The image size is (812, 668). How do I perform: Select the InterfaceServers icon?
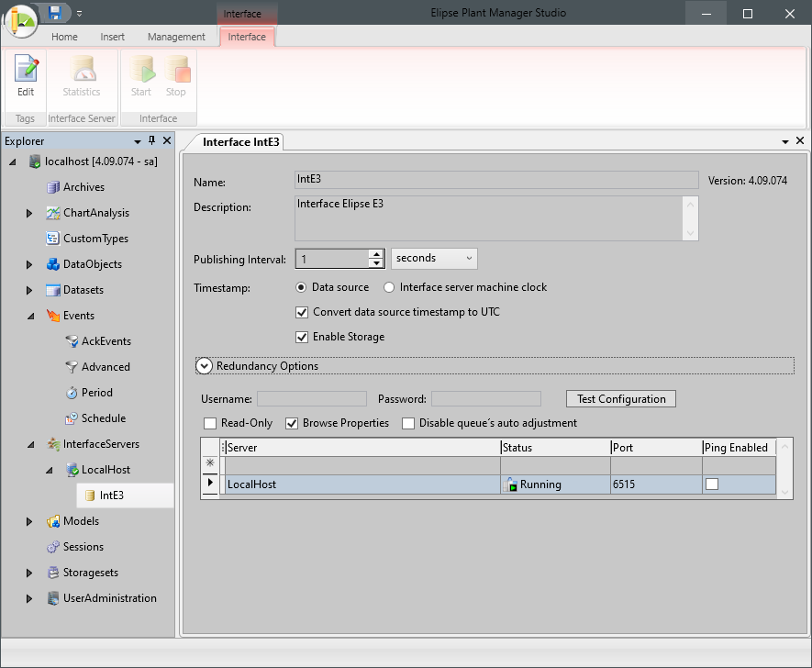click(53, 444)
